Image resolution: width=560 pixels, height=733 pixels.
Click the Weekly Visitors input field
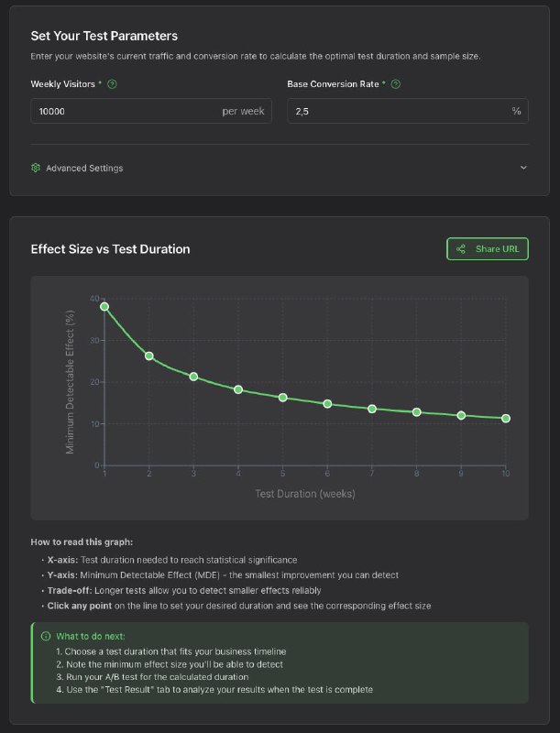[x=124, y=111]
